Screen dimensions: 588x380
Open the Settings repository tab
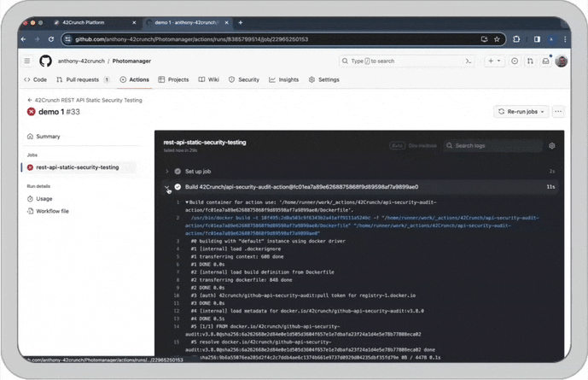(324, 79)
